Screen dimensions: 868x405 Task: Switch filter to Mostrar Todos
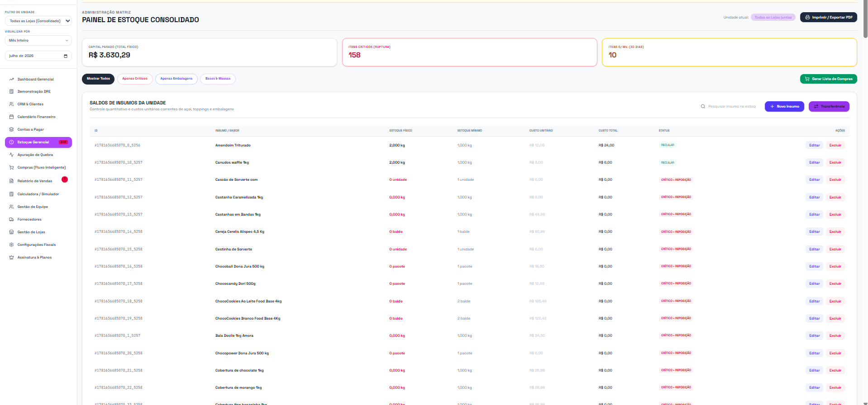tap(98, 79)
